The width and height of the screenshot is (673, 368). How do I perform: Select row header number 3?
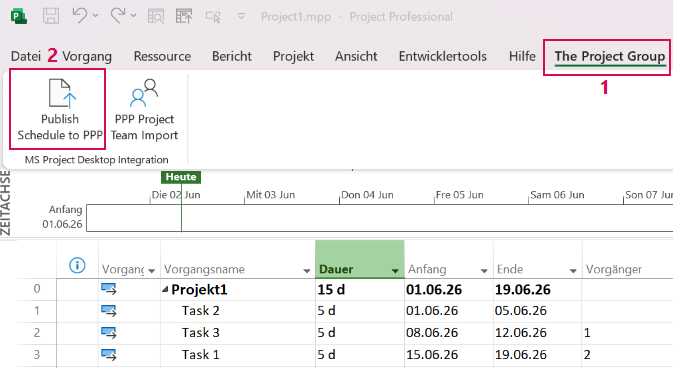37,355
